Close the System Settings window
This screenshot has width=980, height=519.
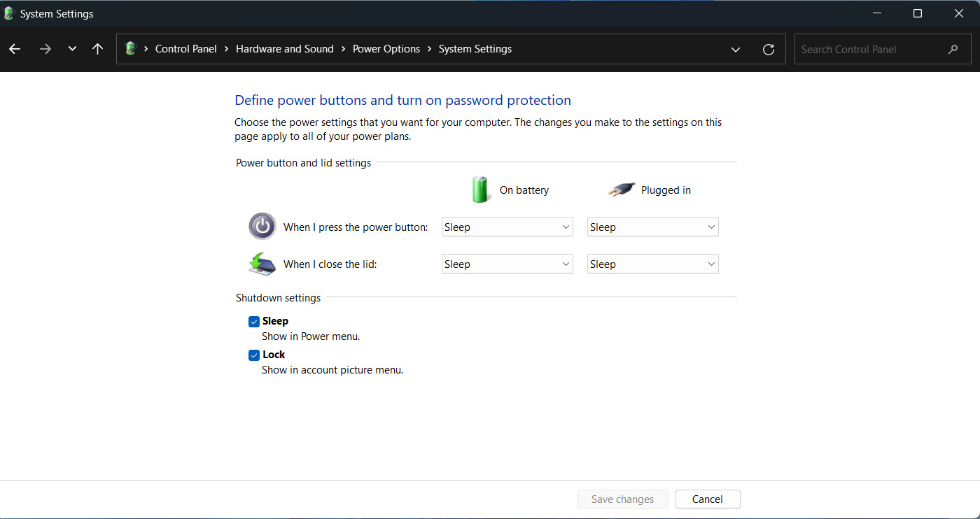[x=959, y=13]
